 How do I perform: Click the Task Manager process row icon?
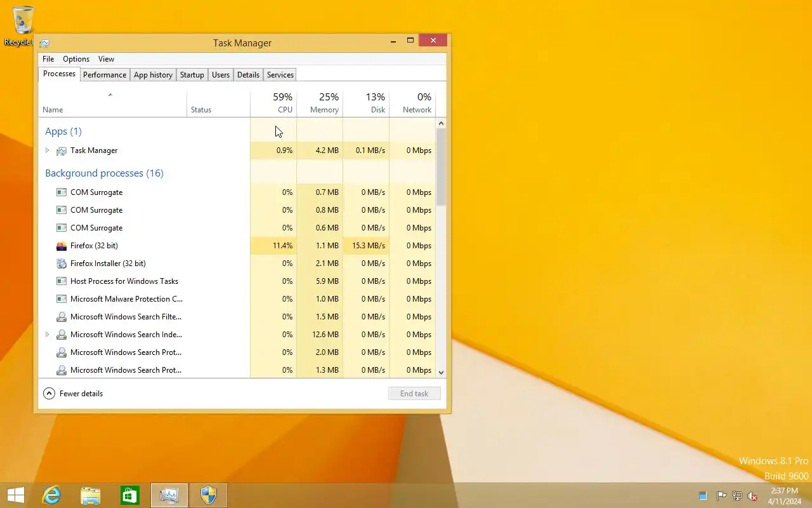point(62,150)
